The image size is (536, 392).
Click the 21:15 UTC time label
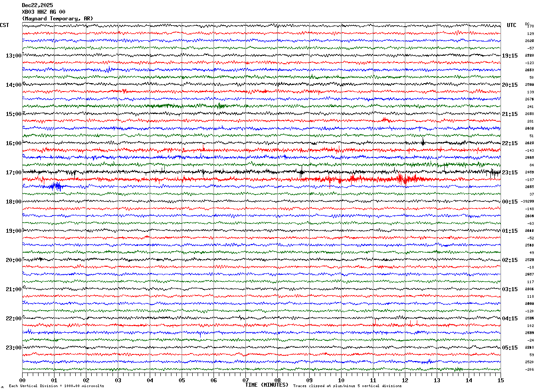[x=510, y=114]
